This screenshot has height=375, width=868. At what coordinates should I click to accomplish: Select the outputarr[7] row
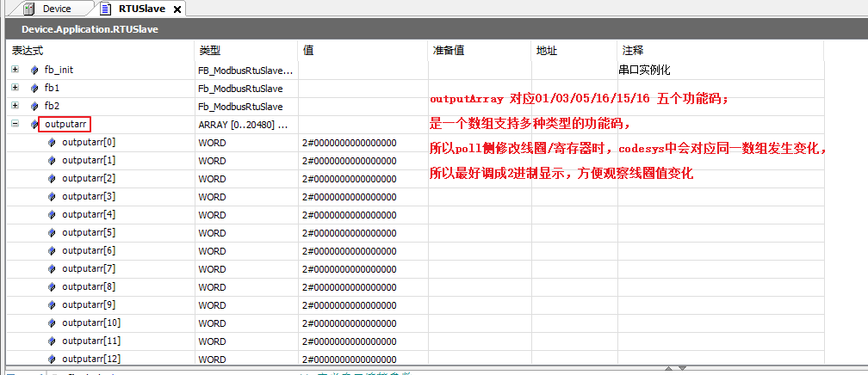[416, 269]
